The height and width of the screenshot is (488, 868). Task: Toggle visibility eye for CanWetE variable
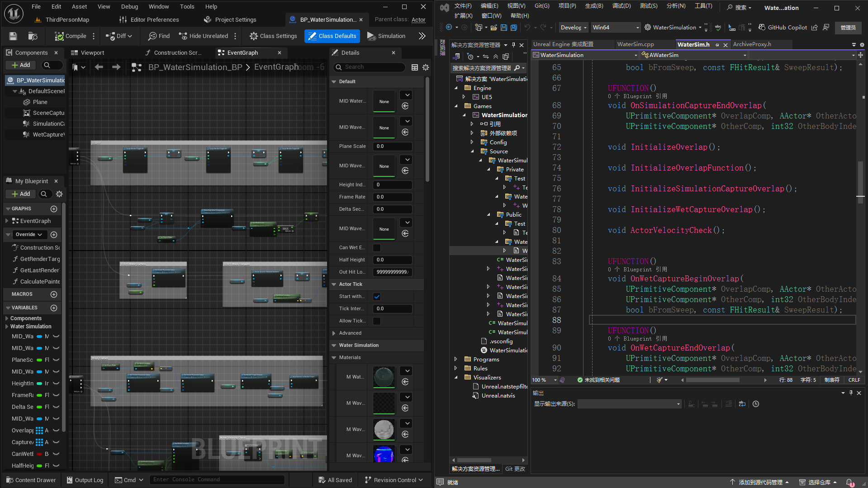(x=56, y=454)
